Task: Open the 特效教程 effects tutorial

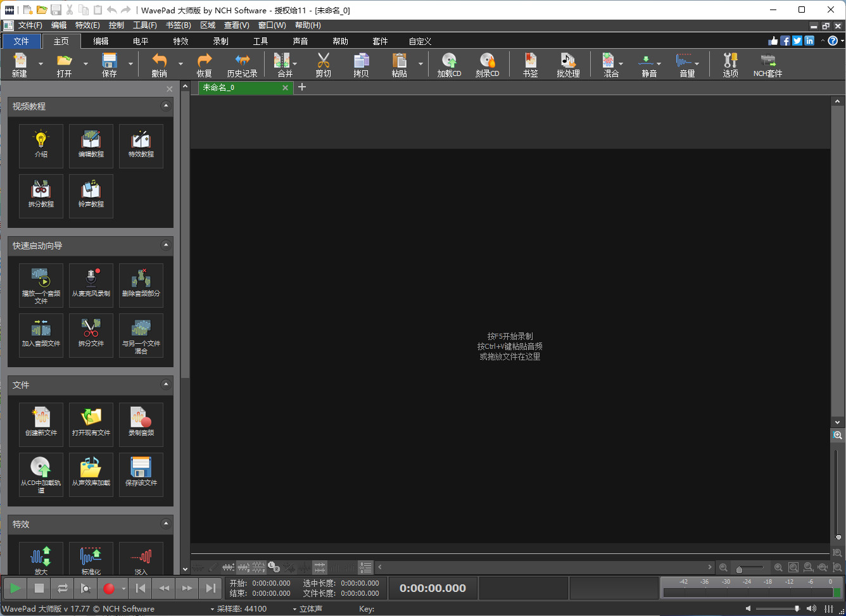Action: [141, 146]
